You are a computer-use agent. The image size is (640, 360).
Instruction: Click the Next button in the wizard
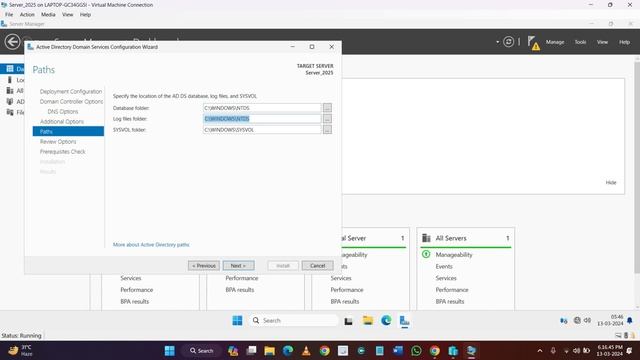click(238, 266)
